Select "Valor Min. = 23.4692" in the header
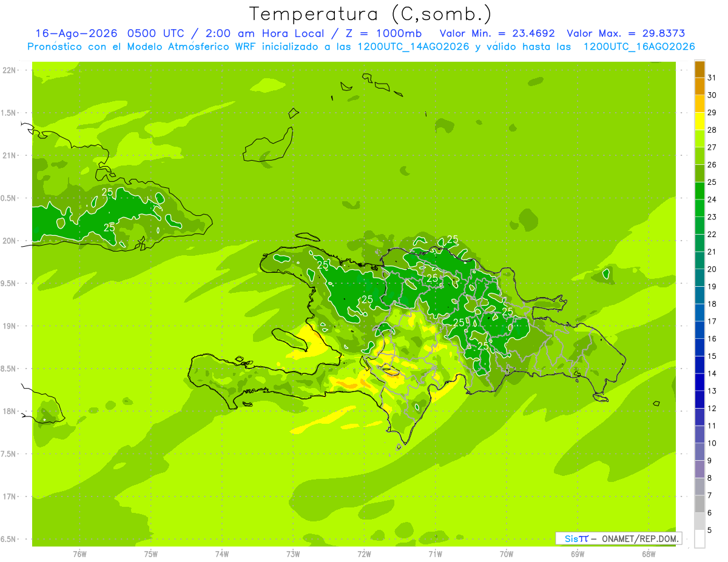Screen dimensions: 728x562 click(x=497, y=33)
